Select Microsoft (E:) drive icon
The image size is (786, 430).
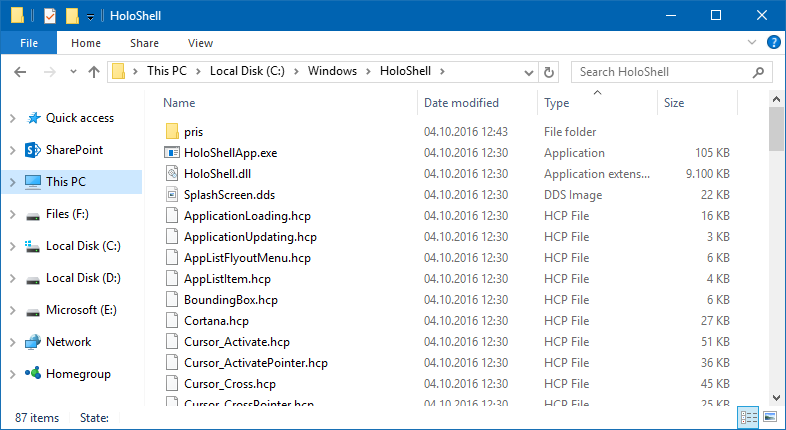click(33, 312)
